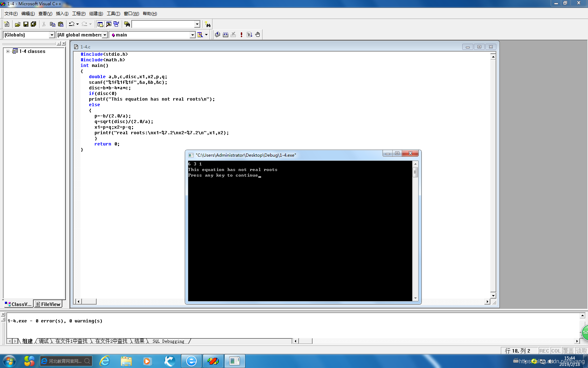Undo the last edit
The image size is (588, 368).
coord(71,24)
